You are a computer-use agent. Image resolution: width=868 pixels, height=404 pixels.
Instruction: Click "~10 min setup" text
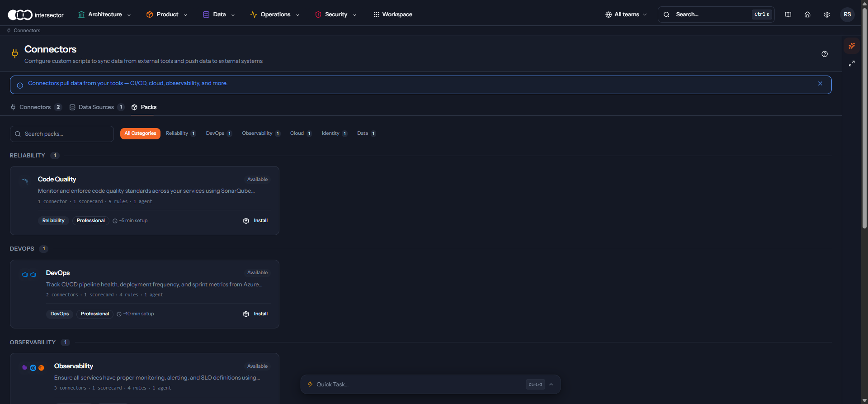139,314
